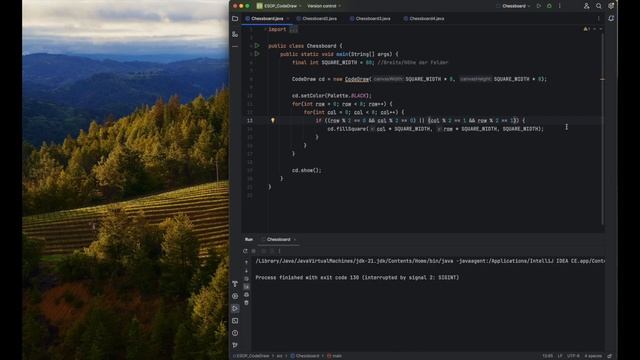This screenshot has width=640, height=360.
Task: Open the Version control dropdown
Action: pos(324,6)
